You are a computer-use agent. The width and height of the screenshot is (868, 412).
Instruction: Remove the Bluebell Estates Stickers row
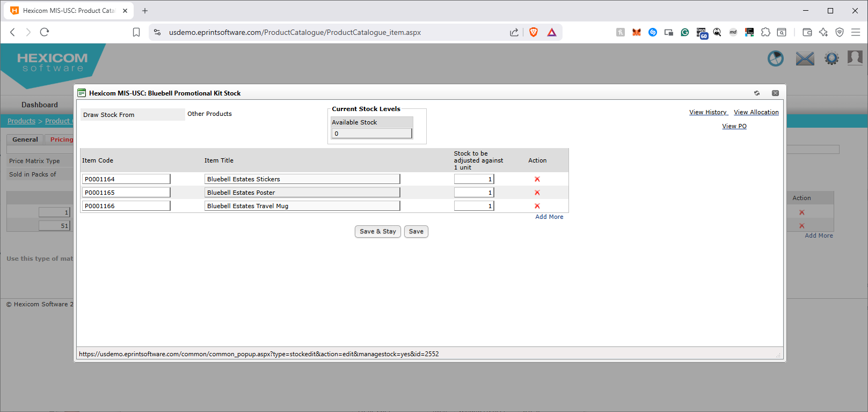[x=537, y=179]
